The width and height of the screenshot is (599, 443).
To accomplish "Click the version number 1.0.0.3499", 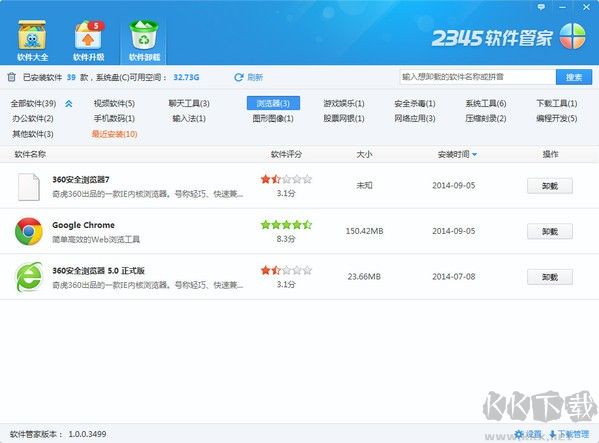I will pyautogui.click(x=87, y=434).
